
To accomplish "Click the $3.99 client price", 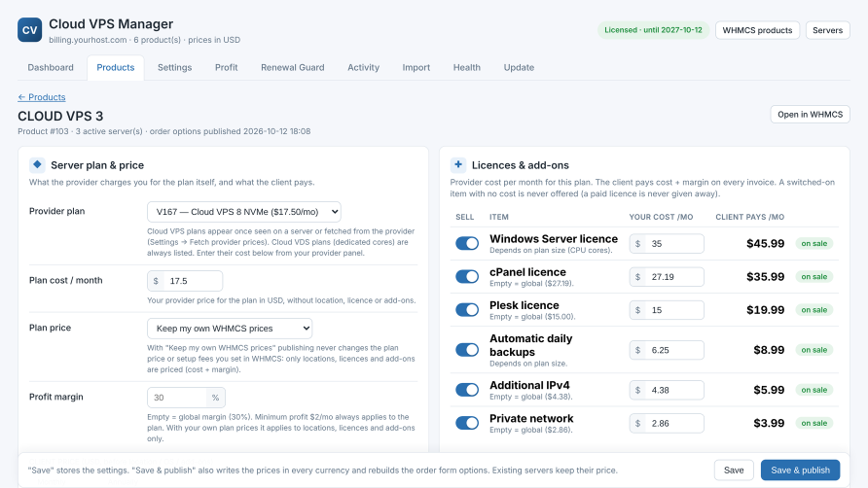I will pos(769,423).
